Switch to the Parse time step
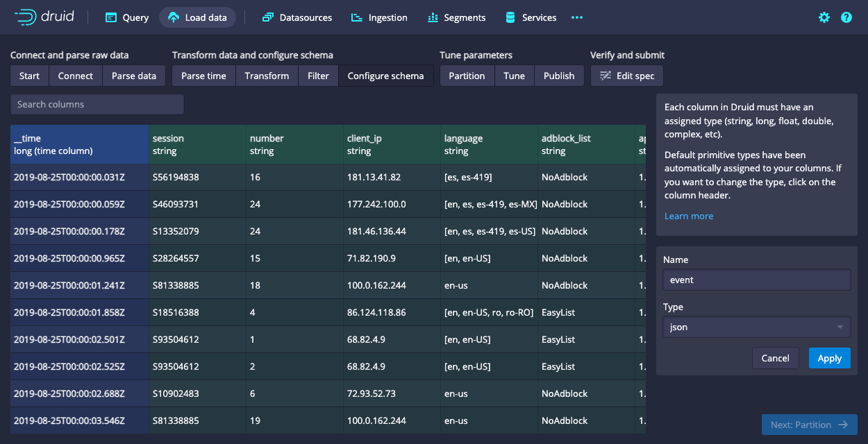Screen dimensions: 868x444 [203, 76]
